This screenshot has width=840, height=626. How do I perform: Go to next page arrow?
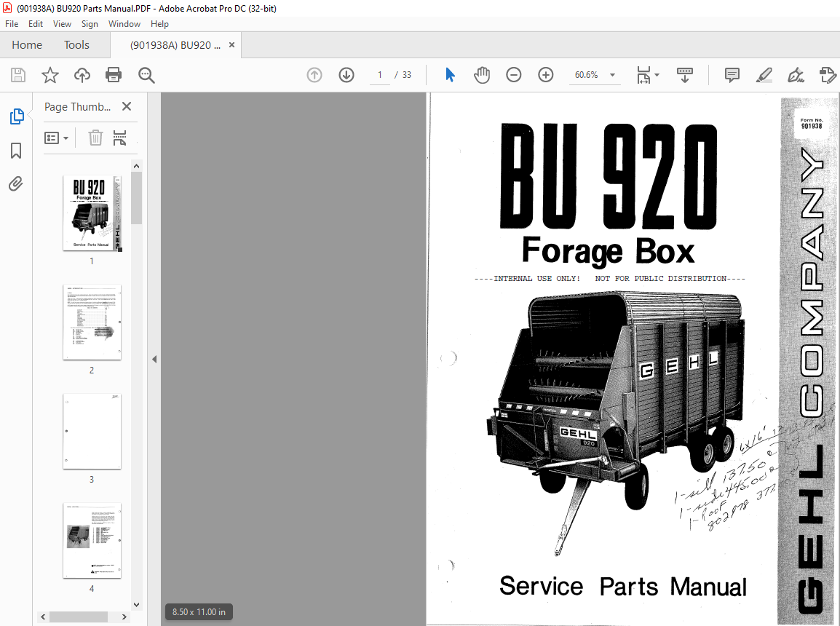pos(346,75)
